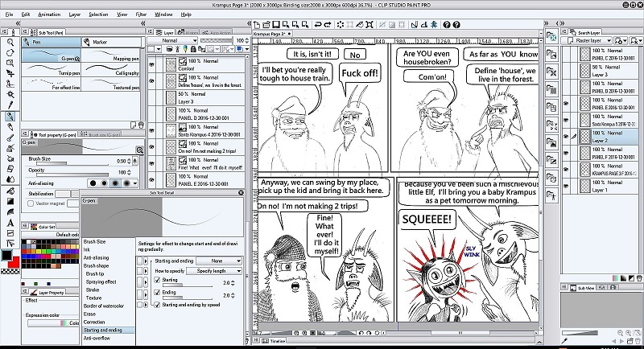This screenshot has height=349, width=644.
Task: Click the Undo arrow in the command bar
Action: pyautogui.click(x=318, y=25)
